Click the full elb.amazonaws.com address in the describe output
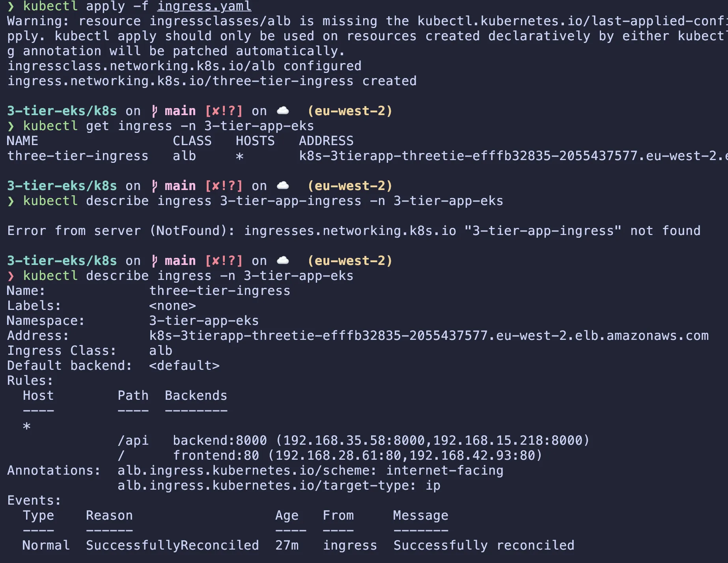 pos(429,336)
